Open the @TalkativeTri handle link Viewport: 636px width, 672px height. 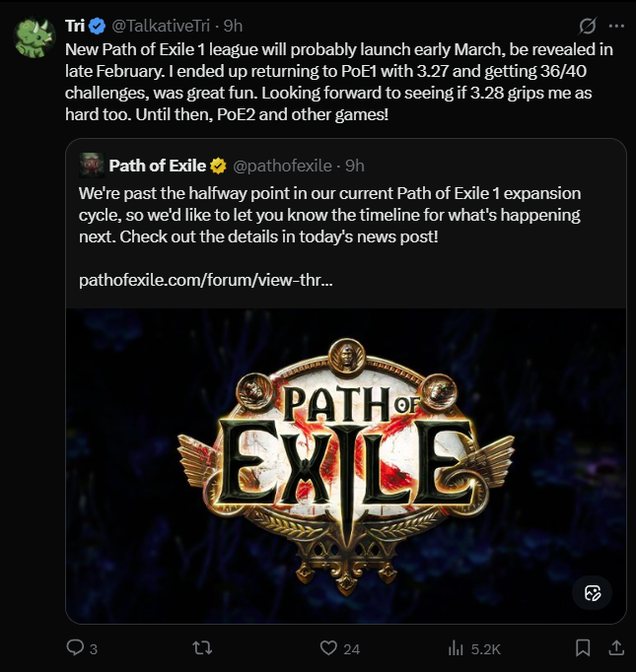point(164,25)
